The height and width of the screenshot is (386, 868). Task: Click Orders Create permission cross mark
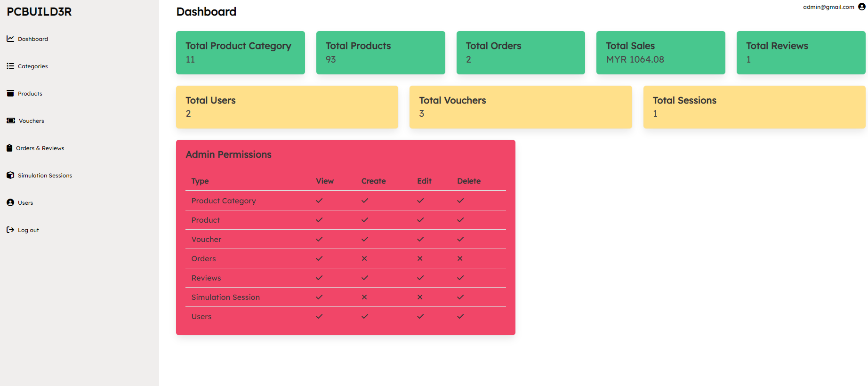click(364, 258)
